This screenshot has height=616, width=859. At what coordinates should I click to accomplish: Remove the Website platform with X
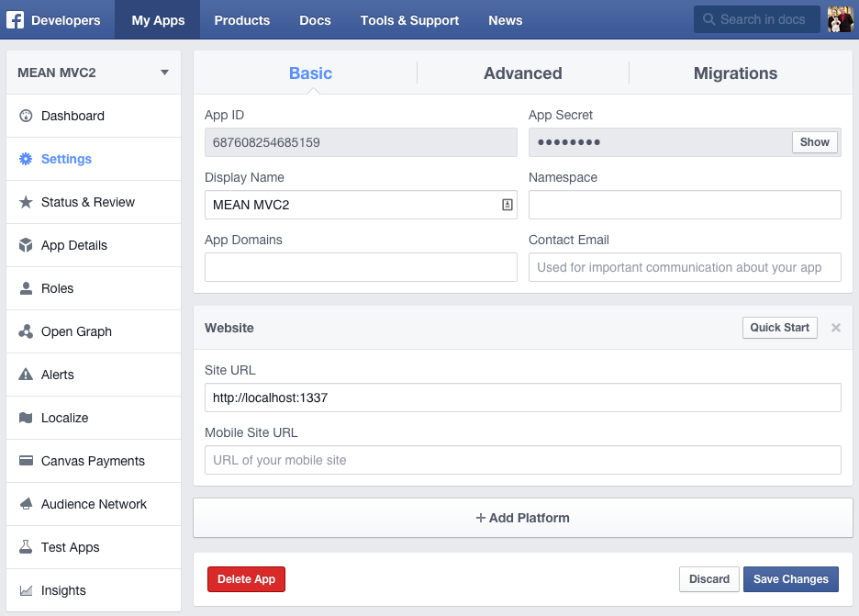tap(836, 328)
